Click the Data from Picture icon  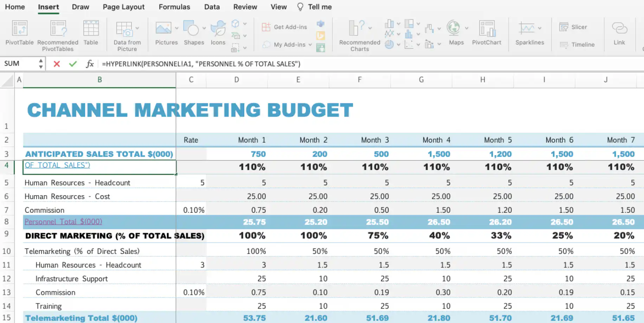(124, 29)
